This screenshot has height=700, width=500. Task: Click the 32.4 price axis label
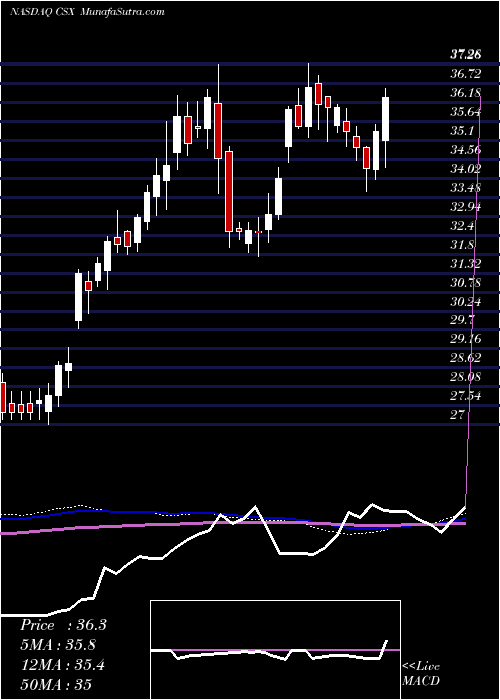tap(461, 226)
